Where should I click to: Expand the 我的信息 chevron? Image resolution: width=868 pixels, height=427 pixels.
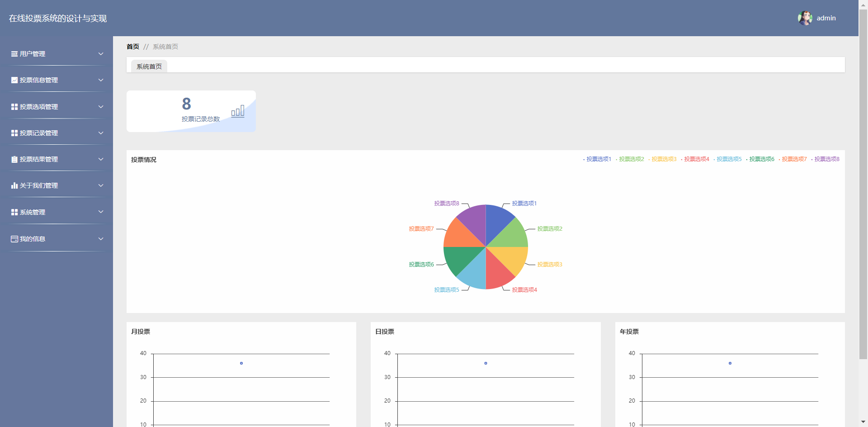(101, 239)
